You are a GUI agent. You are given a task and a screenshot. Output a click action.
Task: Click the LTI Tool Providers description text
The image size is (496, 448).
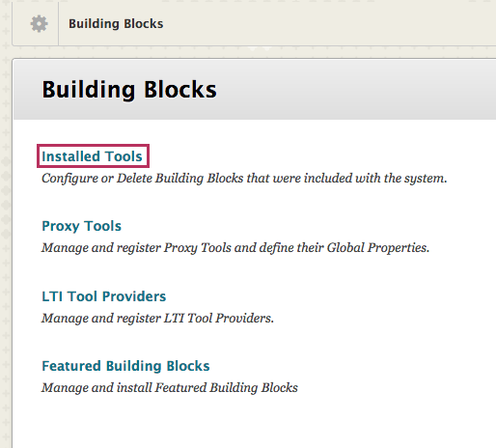(157, 319)
